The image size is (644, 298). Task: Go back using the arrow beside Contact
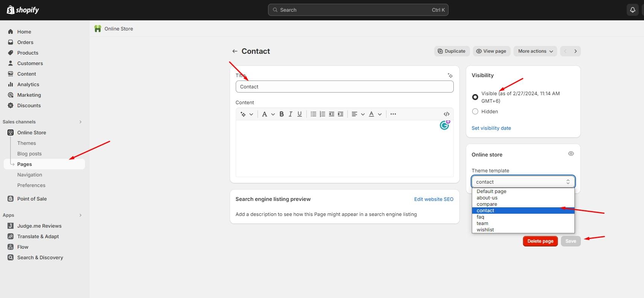(235, 51)
